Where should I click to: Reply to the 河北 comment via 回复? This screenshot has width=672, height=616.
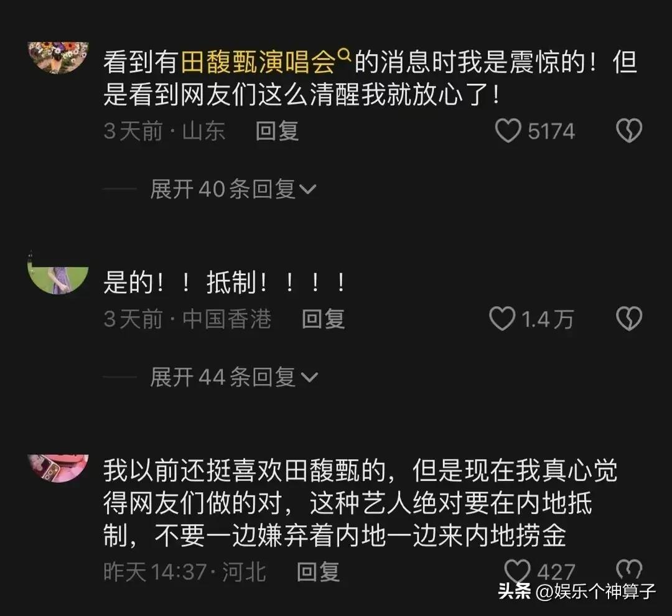pyautogui.click(x=319, y=572)
